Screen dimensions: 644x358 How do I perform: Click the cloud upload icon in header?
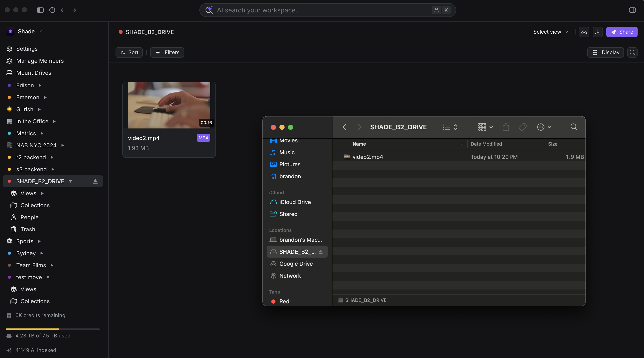(x=584, y=32)
